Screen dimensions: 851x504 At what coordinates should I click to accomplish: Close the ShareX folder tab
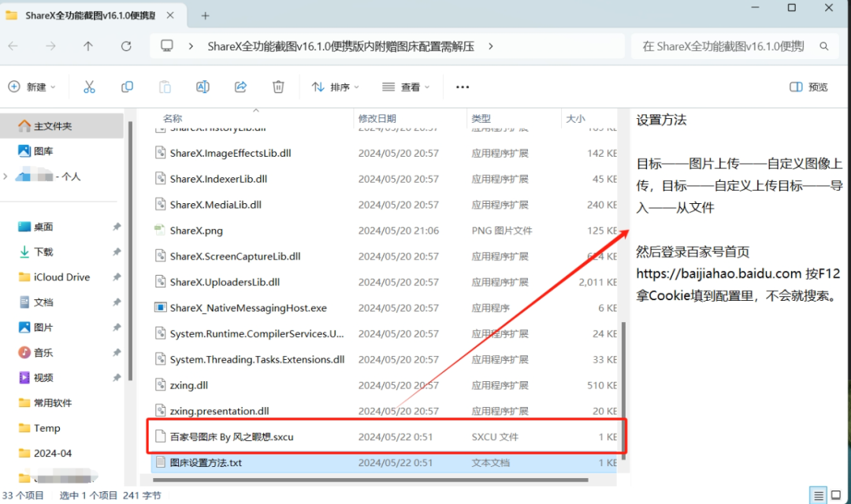170,15
